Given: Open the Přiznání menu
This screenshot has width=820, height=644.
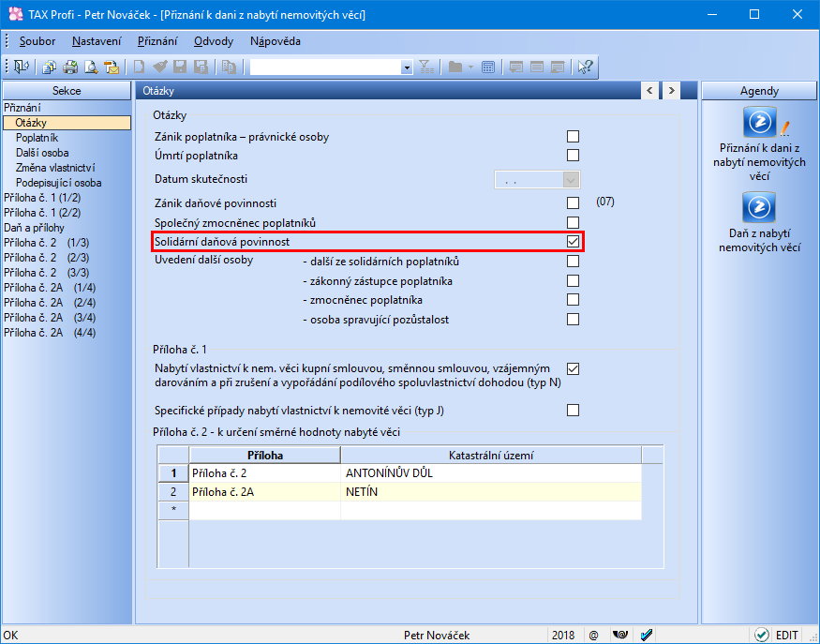Looking at the screenshot, I should click(157, 41).
